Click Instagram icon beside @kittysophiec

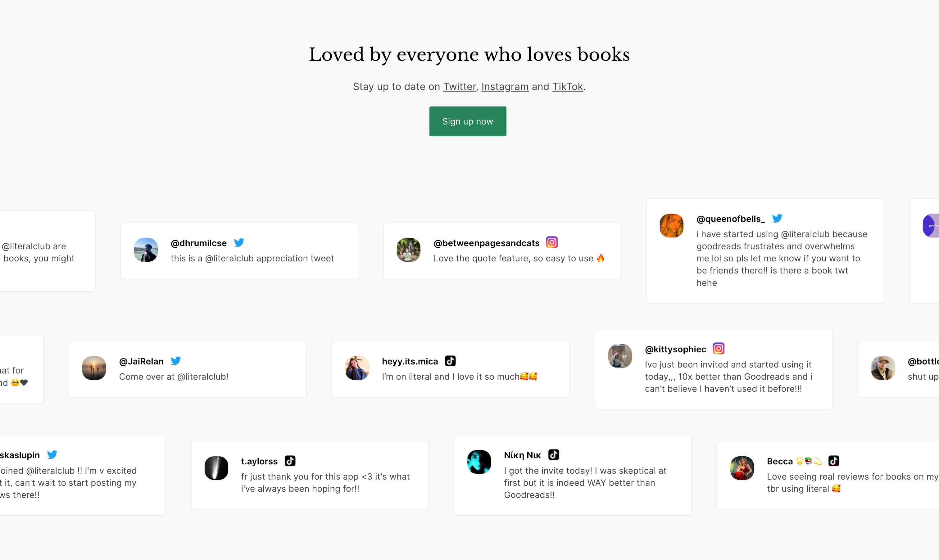tap(718, 348)
